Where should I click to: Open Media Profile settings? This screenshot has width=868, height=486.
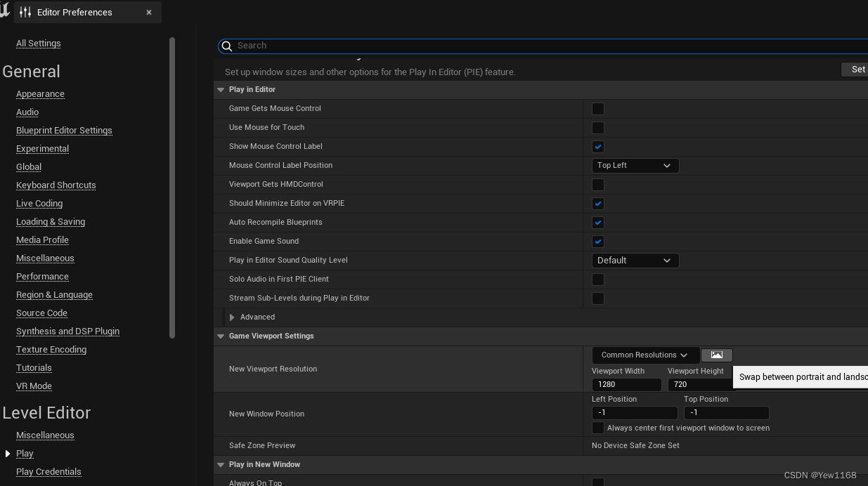click(x=42, y=240)
